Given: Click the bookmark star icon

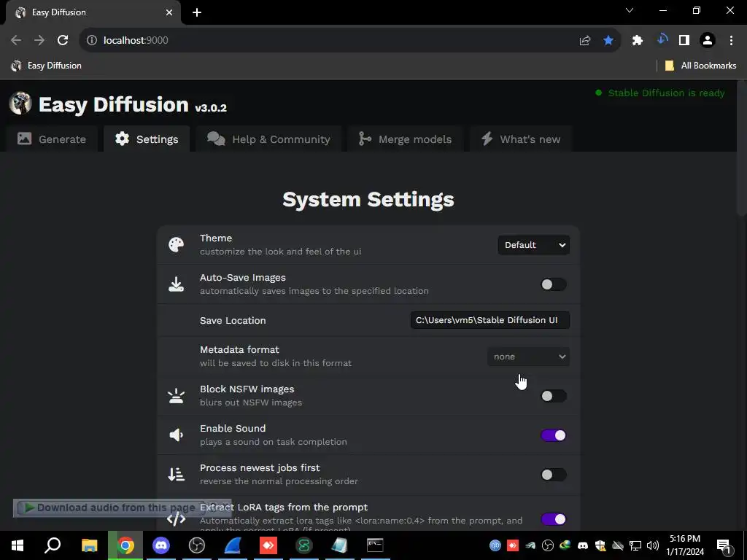Looking at the screenshot, I should pyautogui.click(x=608, y=40).
